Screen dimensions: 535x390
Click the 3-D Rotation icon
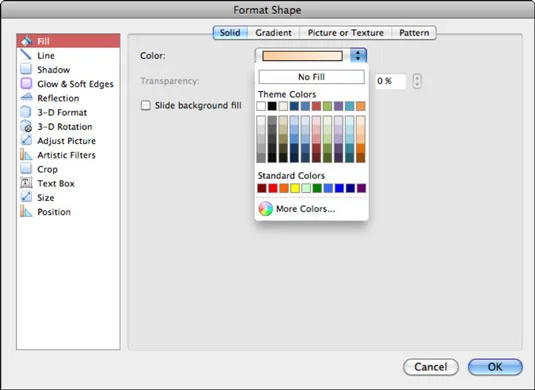[x=26, y=126]
